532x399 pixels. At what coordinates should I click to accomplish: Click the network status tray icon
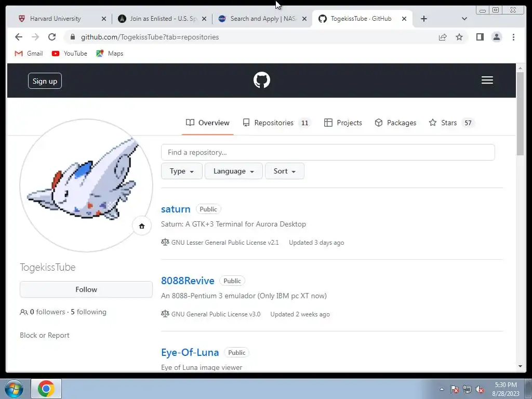click(x=467, y=389)
